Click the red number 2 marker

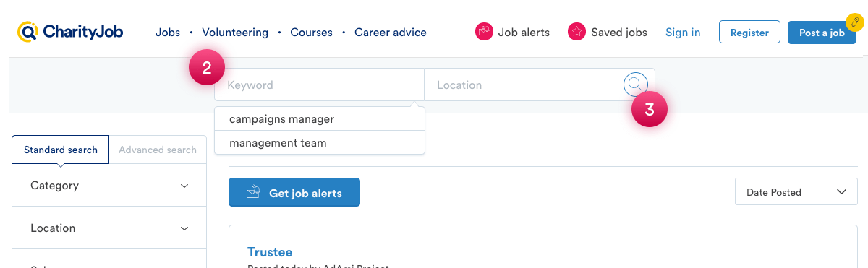tap(207, 68)
